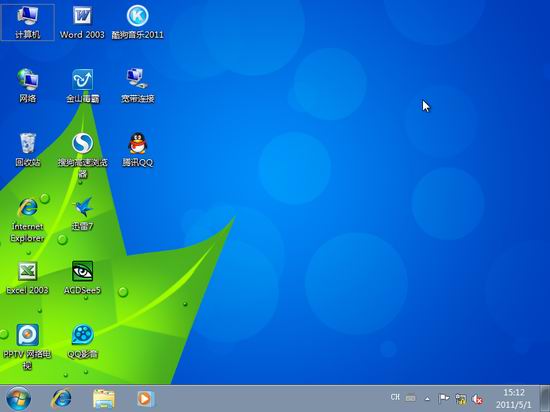The height and width of the screenshot is (412, 550).
Task: Click the Show desktop strip
Action: click(545, 399)
